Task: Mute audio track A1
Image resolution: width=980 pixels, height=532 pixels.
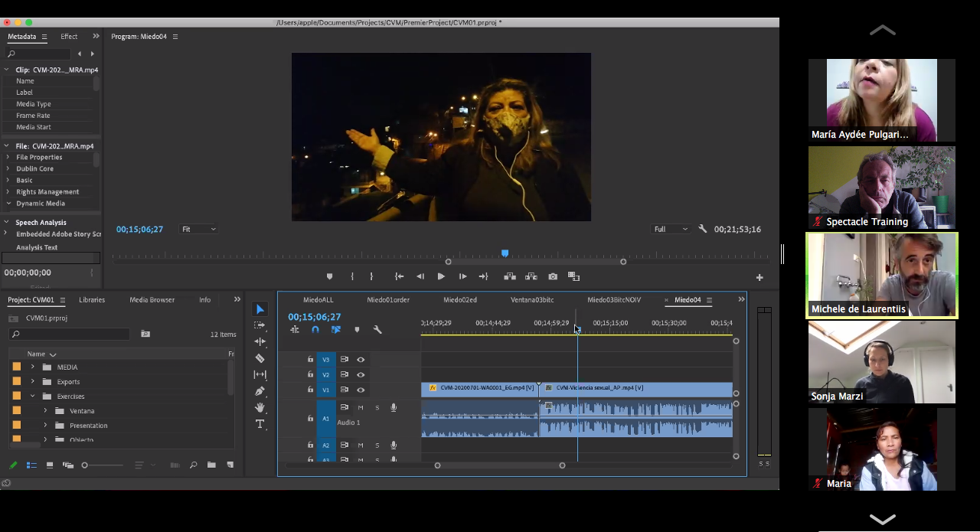Action: (361, 407)
